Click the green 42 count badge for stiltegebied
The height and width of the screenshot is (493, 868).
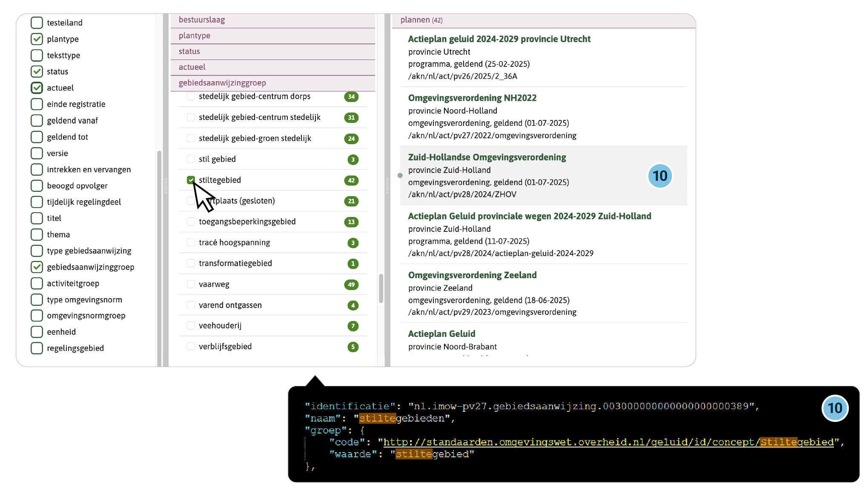[x=351, y=180]
